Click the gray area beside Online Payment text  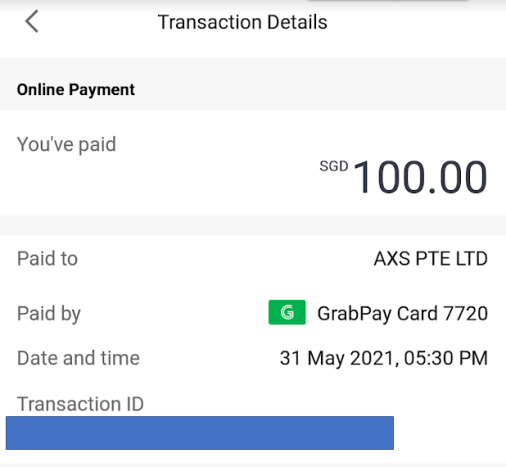(320, 90)
